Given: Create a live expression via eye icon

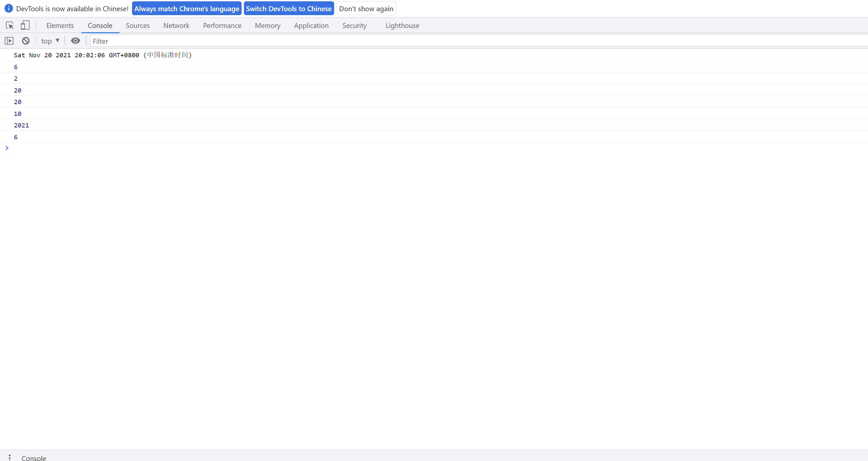Looking at the screenshot, I should point(75,41).
